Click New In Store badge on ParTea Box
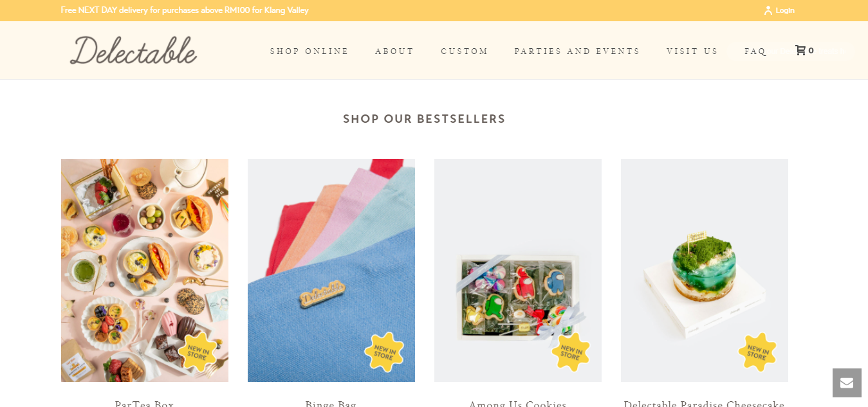868x407 pixels. point(197,352)
